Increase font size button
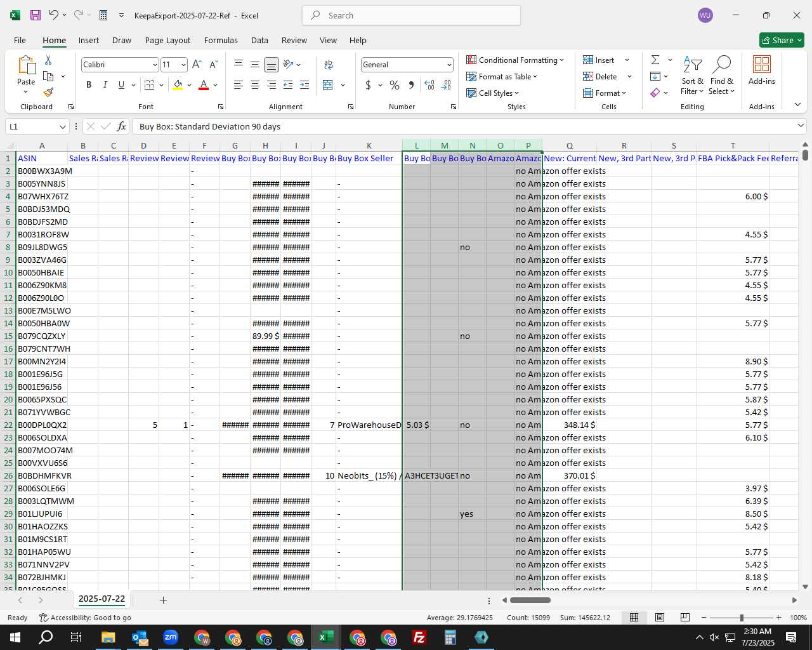The image size is (812, 650). pos(197,65)
